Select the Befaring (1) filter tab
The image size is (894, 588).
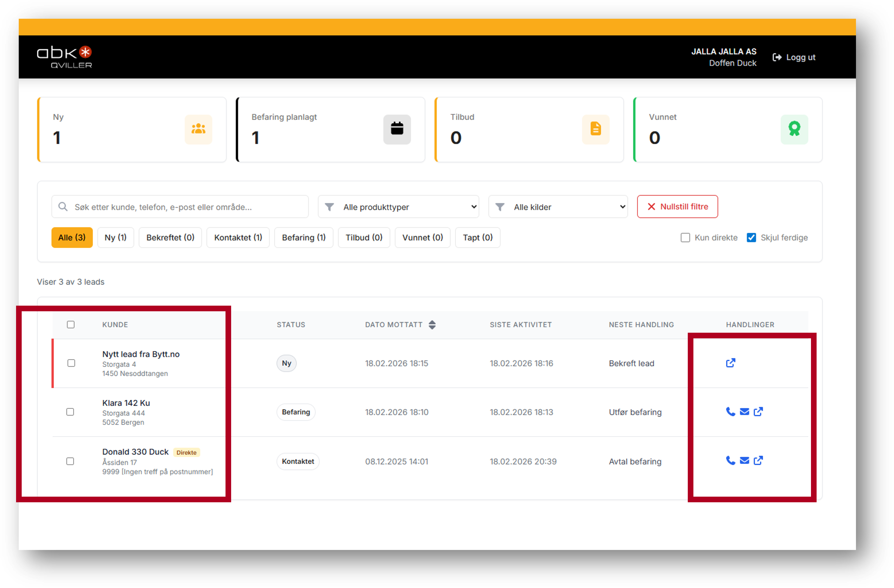click(303, 237)
